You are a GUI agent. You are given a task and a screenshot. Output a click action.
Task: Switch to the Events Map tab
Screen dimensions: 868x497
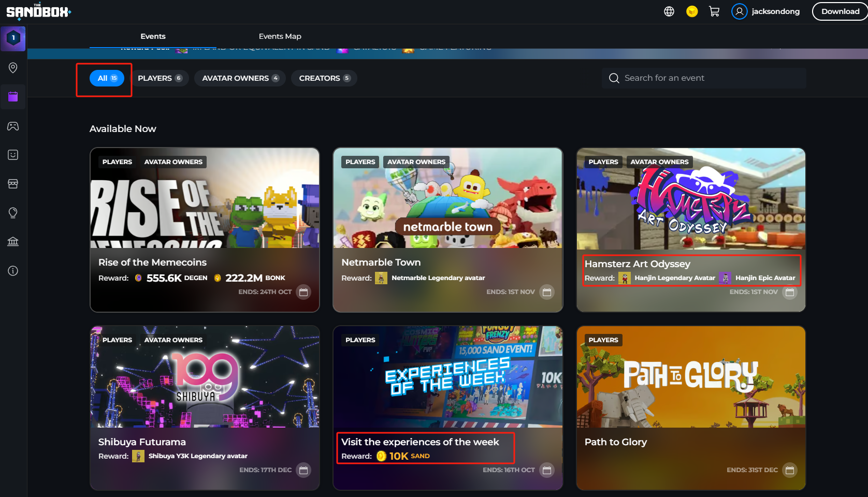pos(280,36)
